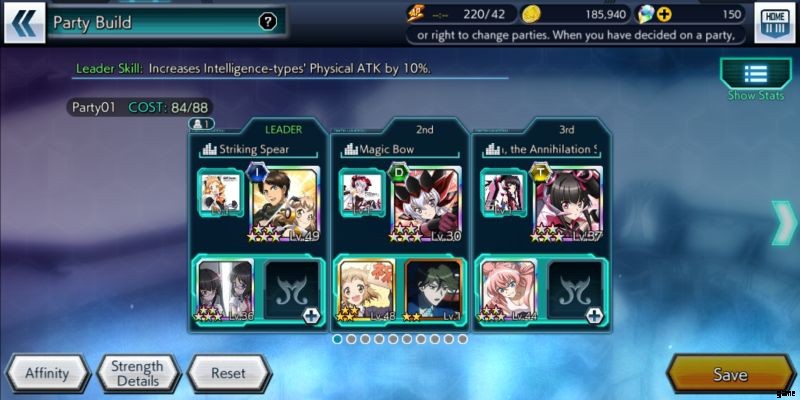This screenshot has width=800, height=400.
Task: Open the Striking Spear song selector
Action: pos(258,149)
